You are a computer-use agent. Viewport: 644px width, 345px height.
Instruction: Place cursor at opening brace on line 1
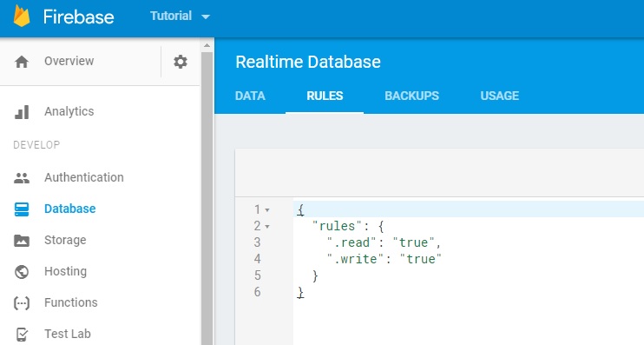300,209
